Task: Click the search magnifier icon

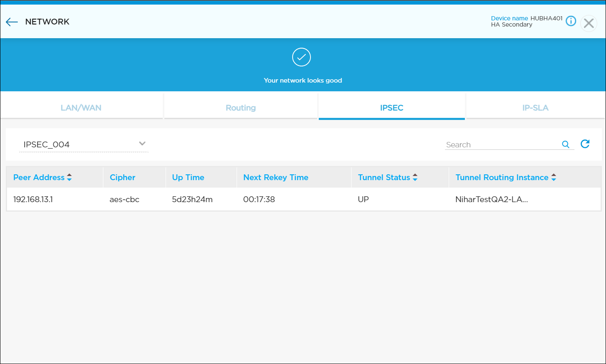Action: [565, 144]
